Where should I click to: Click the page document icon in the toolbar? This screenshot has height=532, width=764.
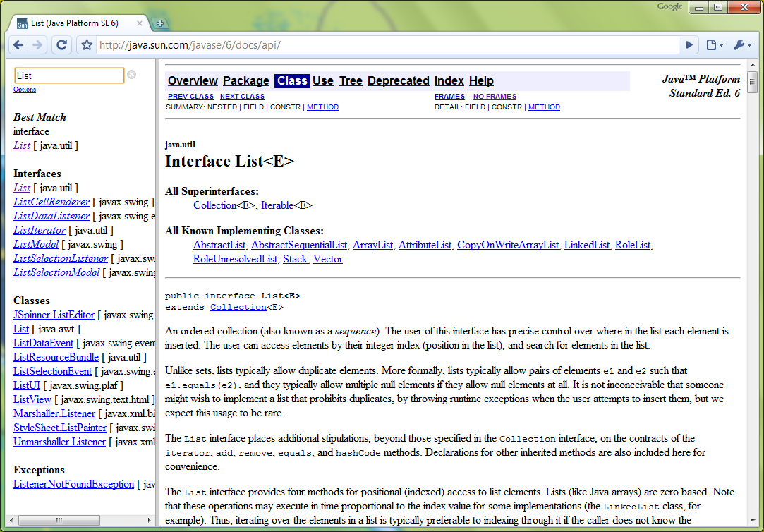click(712, 44)
